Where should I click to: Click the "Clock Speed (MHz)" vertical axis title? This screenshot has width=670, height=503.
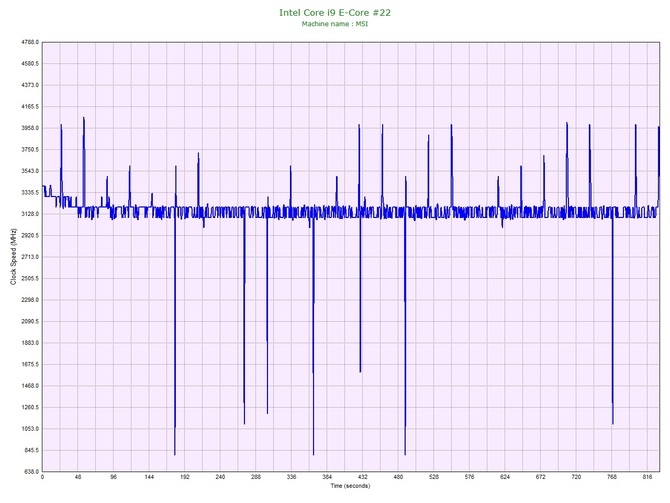pyautogui.click(x=13, y=257)
